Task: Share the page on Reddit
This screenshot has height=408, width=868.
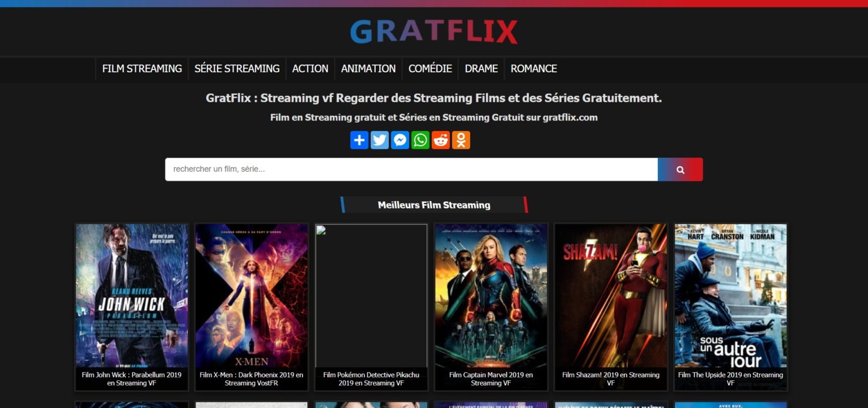Action: coord(441,140)
